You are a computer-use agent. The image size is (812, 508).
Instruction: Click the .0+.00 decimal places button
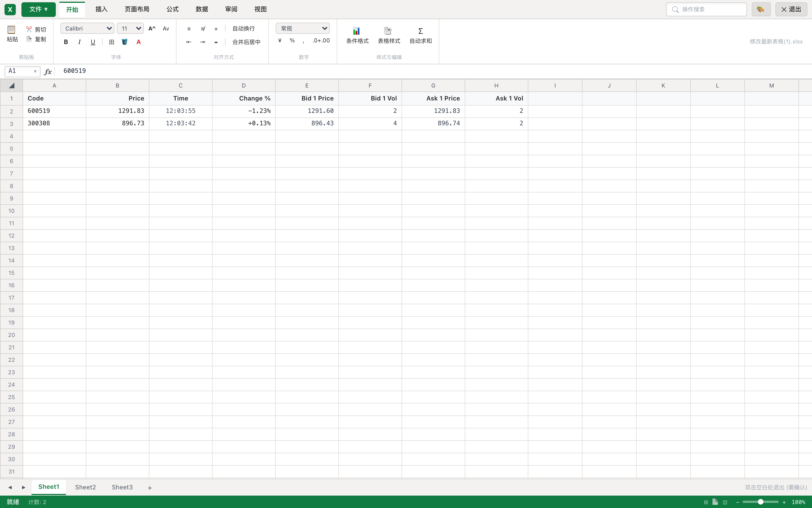coord(321,40)
